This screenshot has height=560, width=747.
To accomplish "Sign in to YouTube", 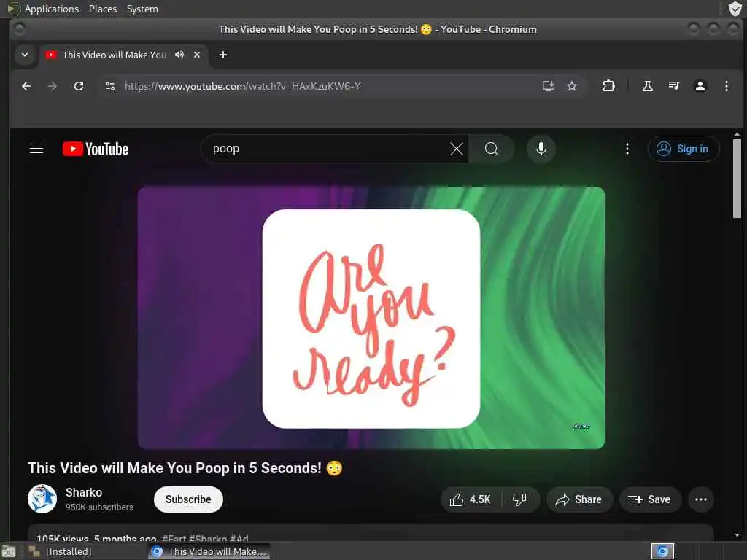I will pyautogui.click(x=683, y=149).
